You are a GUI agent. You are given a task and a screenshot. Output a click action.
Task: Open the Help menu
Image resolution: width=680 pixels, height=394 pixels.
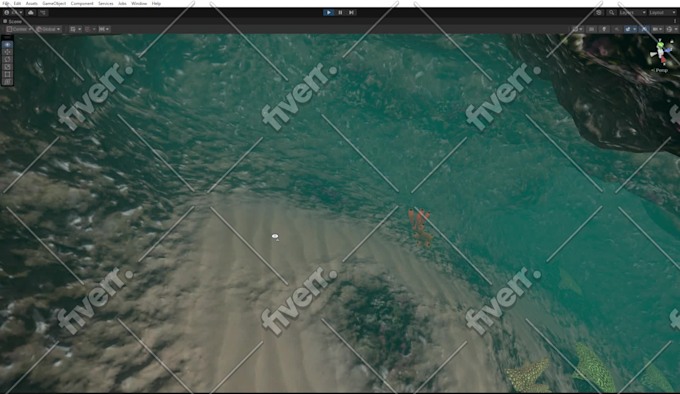click(x=156, y=3)
